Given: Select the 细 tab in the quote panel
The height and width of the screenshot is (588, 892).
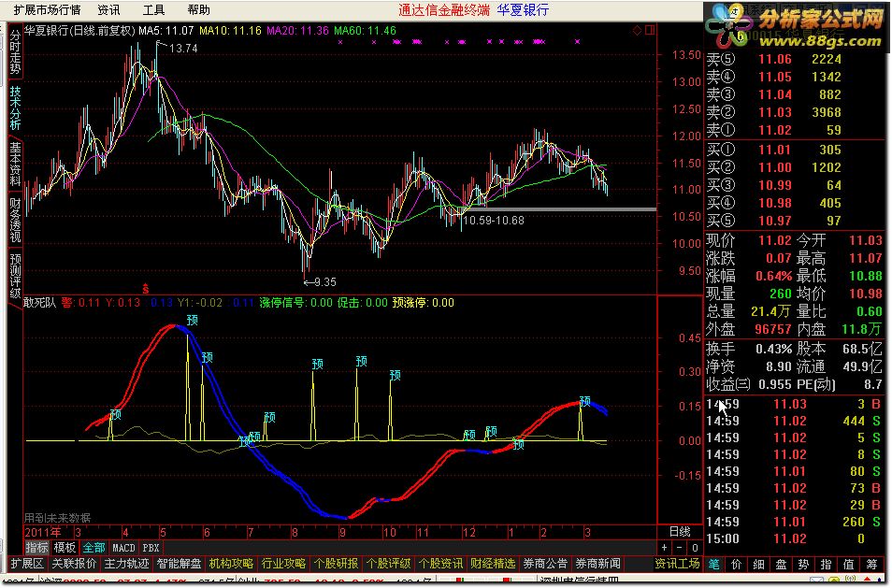Looking at the screenshot, I should 758,564.
